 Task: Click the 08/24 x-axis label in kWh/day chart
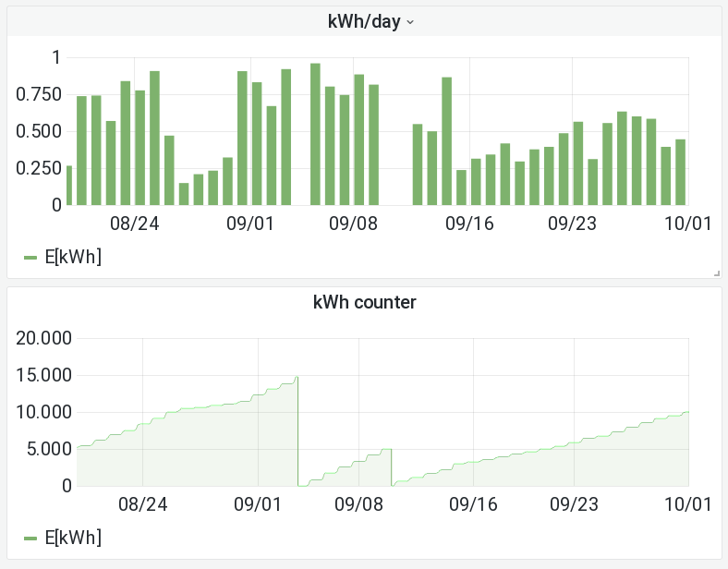135,224
